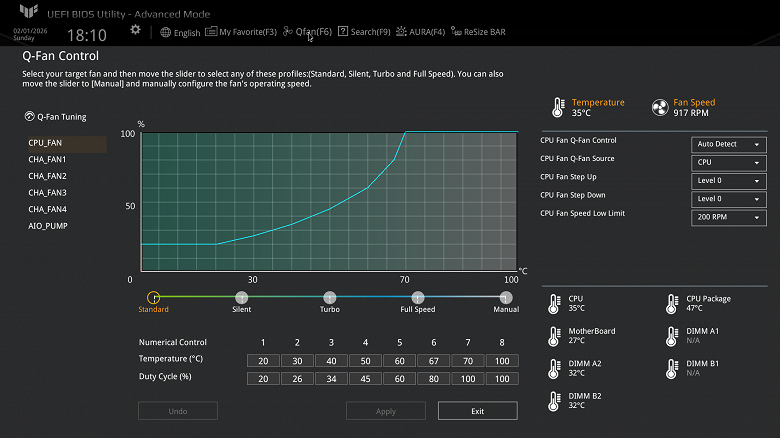Click the Search (F9) question icon
The height and width of the screenshot is (438, 780).
pyautogui.click(x=343, y=32)
